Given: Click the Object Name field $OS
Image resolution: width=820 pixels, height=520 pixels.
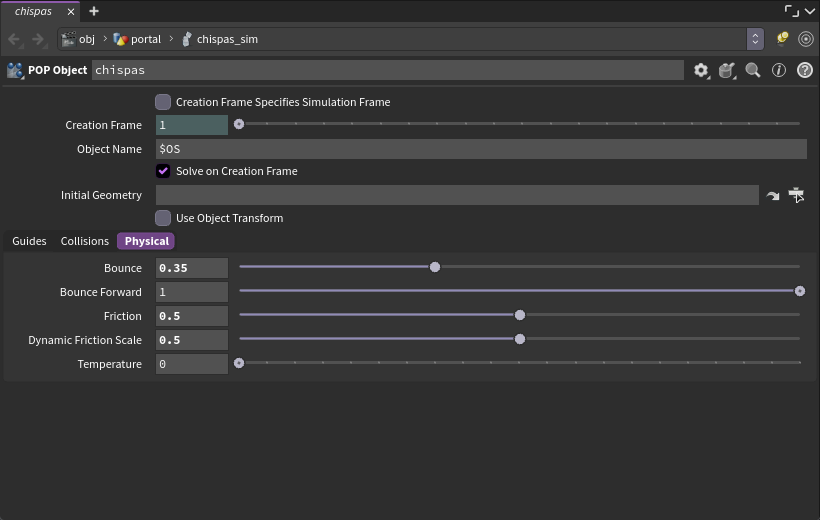Looking at the screenshot, I should (481, 149).
